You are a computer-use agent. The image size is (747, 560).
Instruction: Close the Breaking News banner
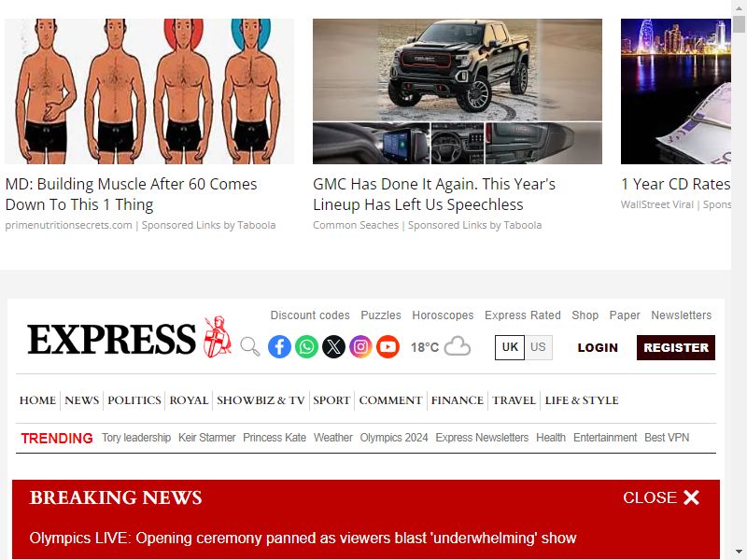[661, 497]
